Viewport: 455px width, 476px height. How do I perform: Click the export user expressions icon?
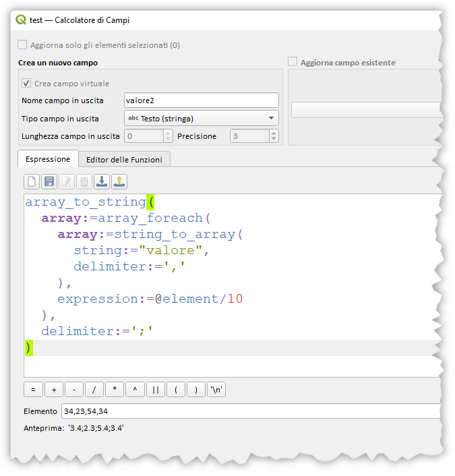pos(119,181)
